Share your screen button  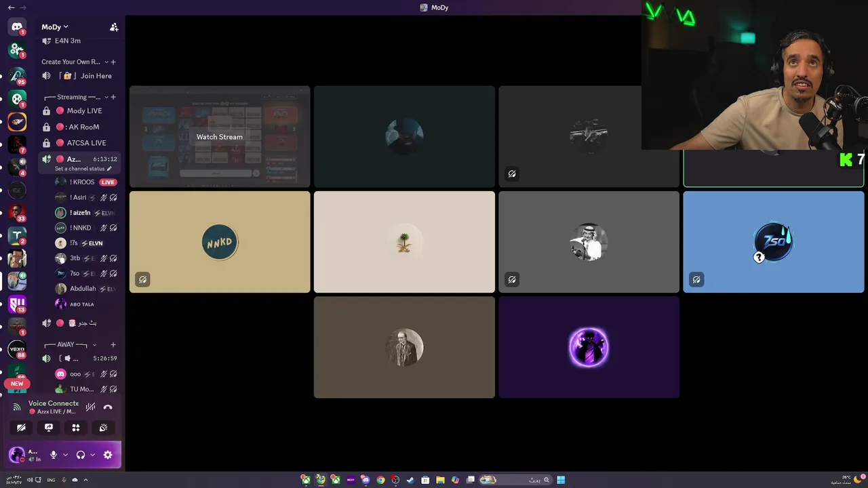click(x=49, y=428)
